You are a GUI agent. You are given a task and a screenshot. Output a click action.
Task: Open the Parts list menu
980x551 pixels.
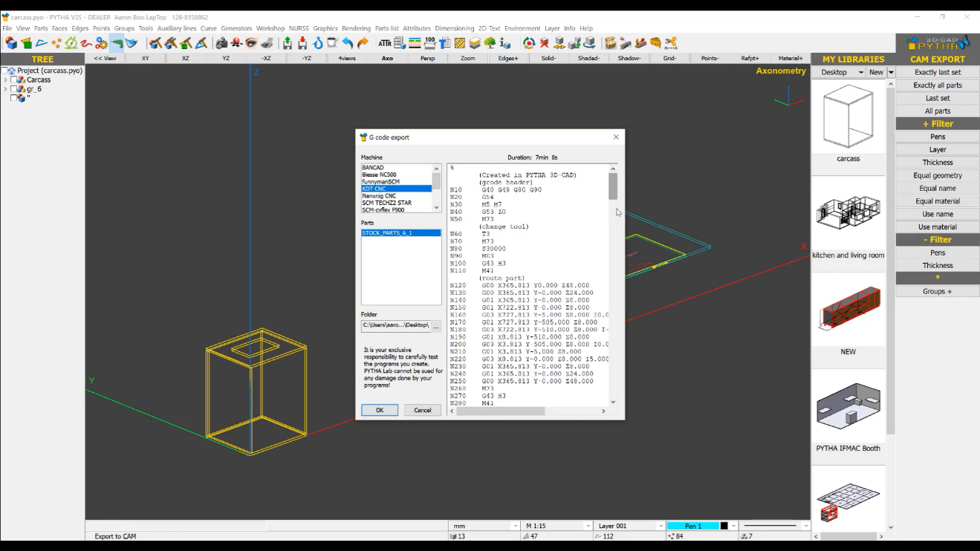(x=387, y=28)
